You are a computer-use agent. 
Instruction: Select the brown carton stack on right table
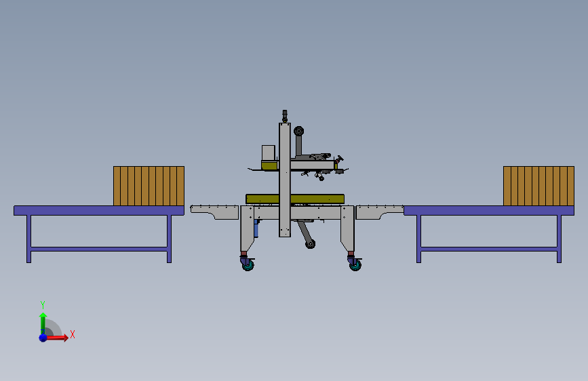coord(538,186)
